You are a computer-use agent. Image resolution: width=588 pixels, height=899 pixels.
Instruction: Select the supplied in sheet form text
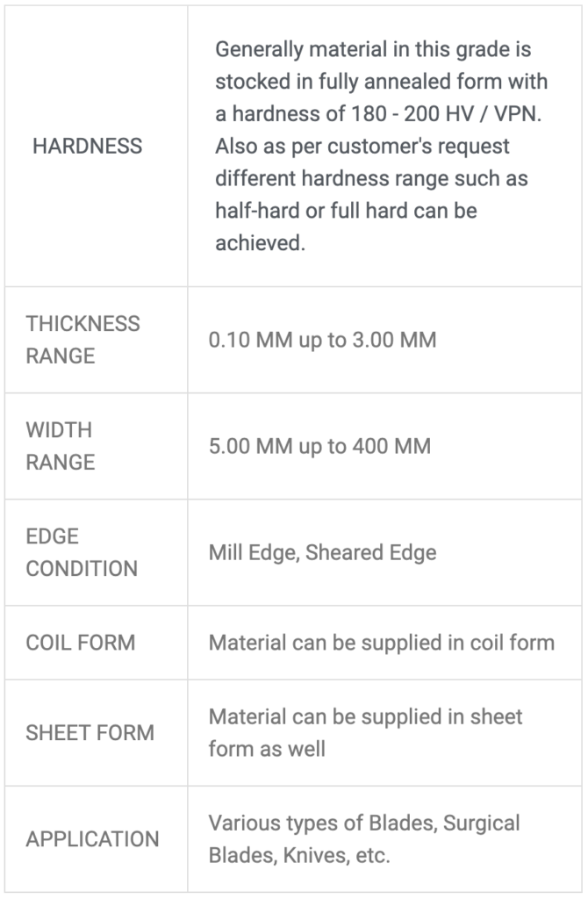coord(365,733)
